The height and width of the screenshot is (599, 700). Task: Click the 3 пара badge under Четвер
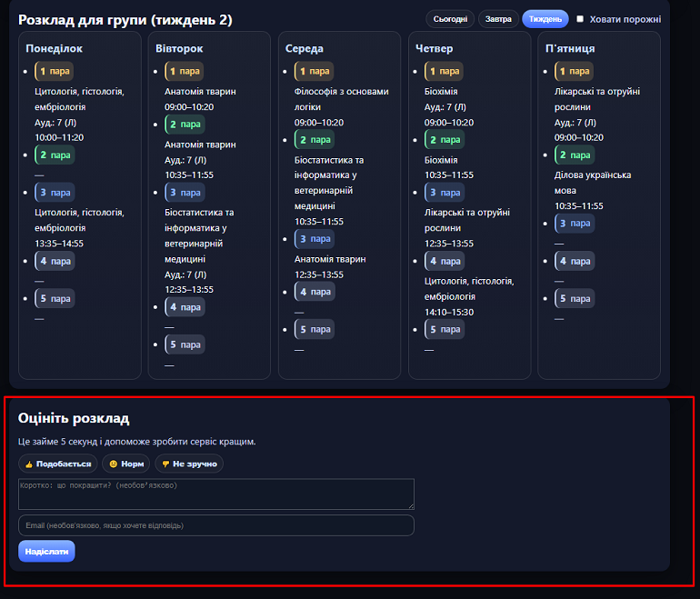[x=445, y=193]
